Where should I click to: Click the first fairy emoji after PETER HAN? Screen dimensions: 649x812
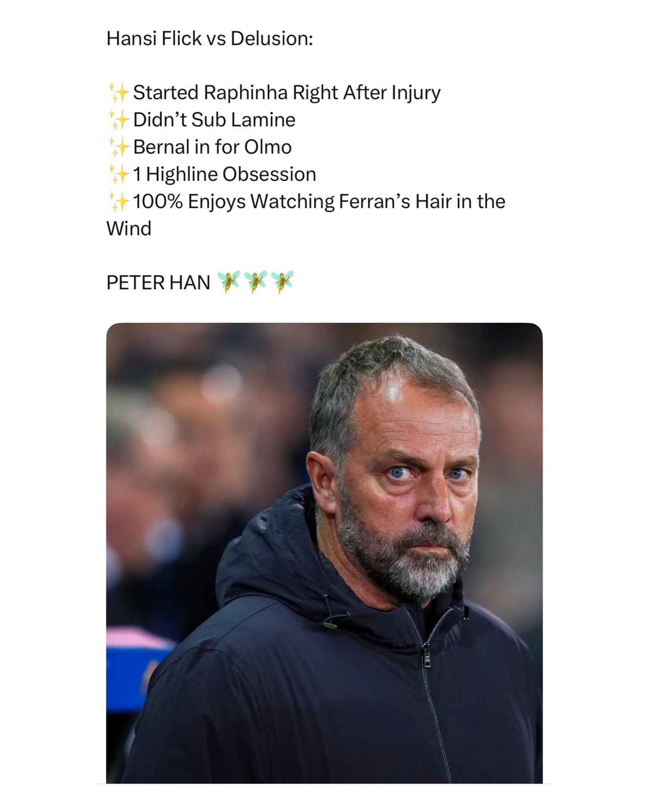coord(229,282)
